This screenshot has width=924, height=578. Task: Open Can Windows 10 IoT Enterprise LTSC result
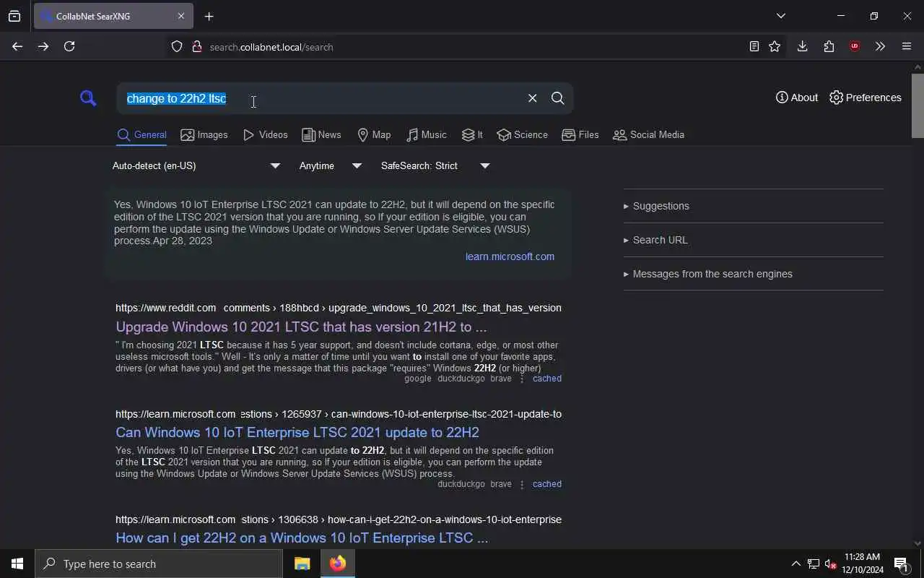[297, 433]
